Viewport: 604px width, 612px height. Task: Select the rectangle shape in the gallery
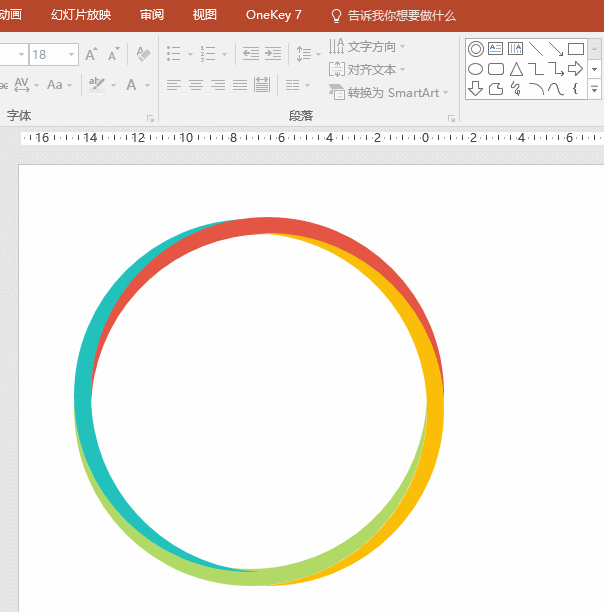[x=576, y=49]
